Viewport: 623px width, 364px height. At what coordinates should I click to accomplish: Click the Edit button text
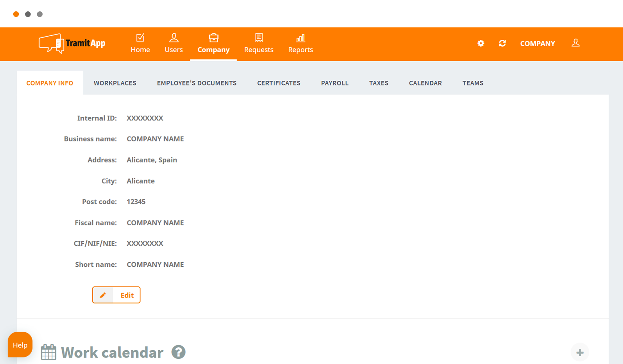[127, 295]
